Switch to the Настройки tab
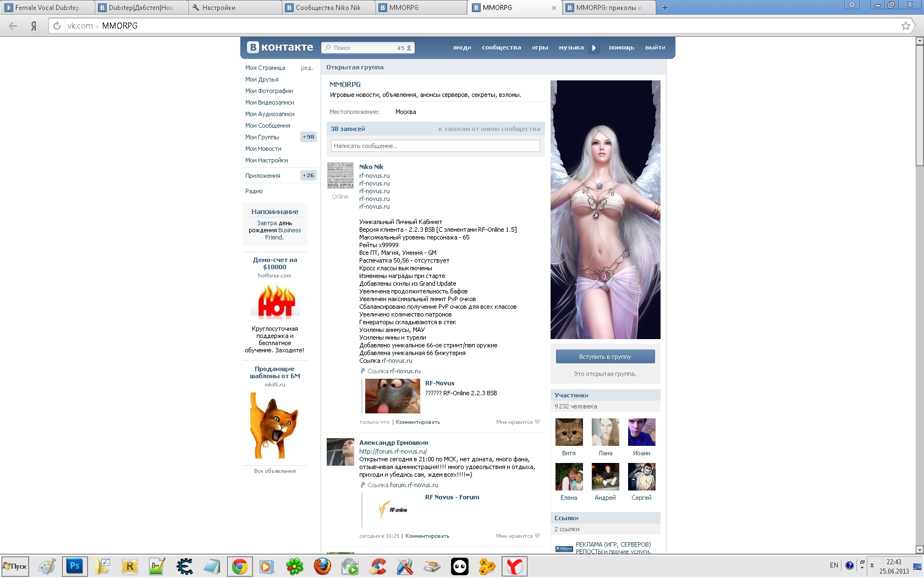 point(235,8)
